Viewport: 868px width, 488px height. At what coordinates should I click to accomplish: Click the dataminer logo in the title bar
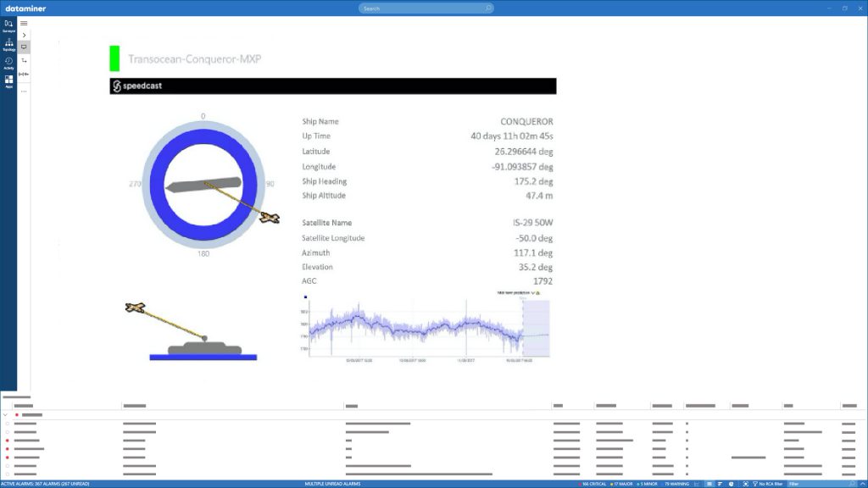tap(25, 8)
